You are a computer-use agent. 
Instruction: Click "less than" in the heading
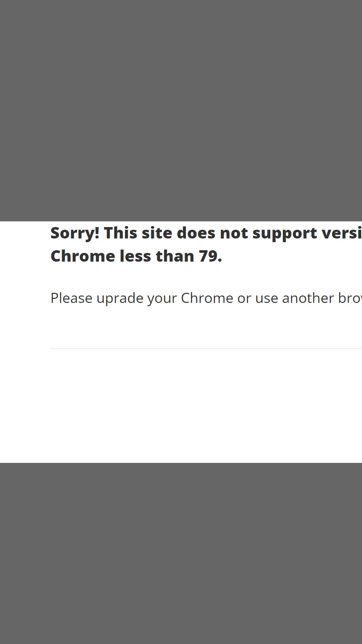point(157,256)
